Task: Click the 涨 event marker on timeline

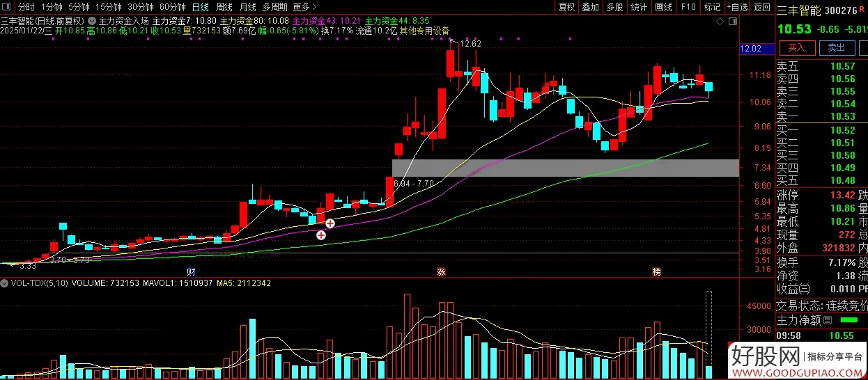Action: [440, 271]
